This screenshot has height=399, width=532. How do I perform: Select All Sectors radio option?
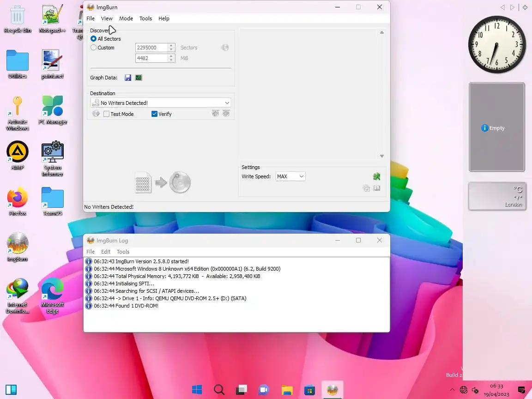click(x=105, y=39)
